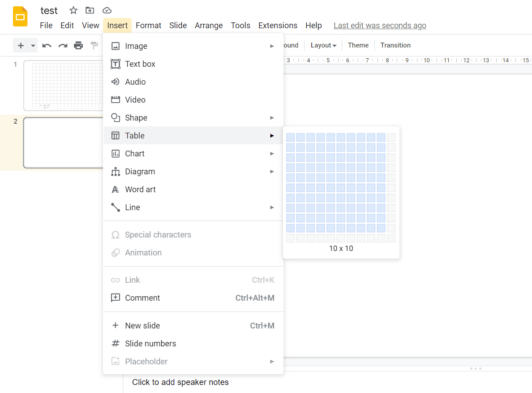Open Last edit was seconds ago link

[380, 26]
